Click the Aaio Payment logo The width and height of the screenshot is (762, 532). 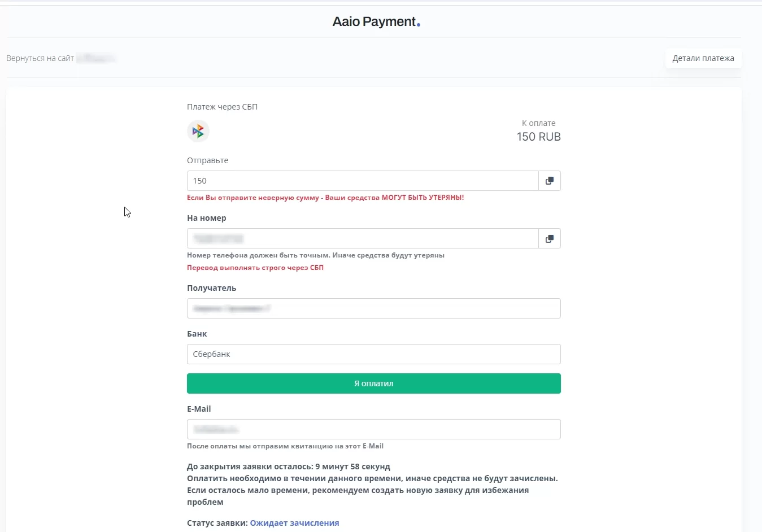click(x=376, y=22)
